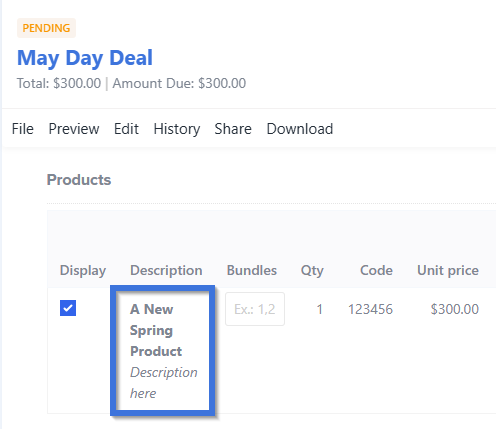Click the Products section heading
This screenshot has height=429, width=496.
click(79, 180)
